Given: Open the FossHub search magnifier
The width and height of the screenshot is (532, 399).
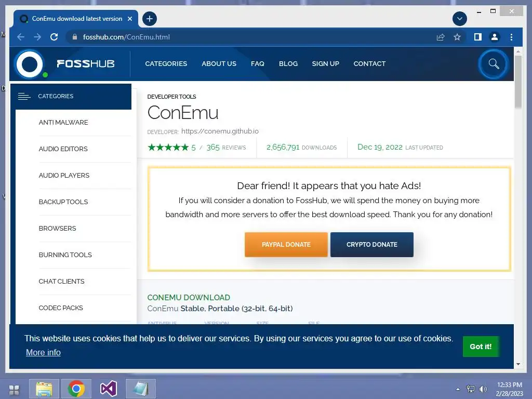Looking at the screenshot, I should 494,64.
